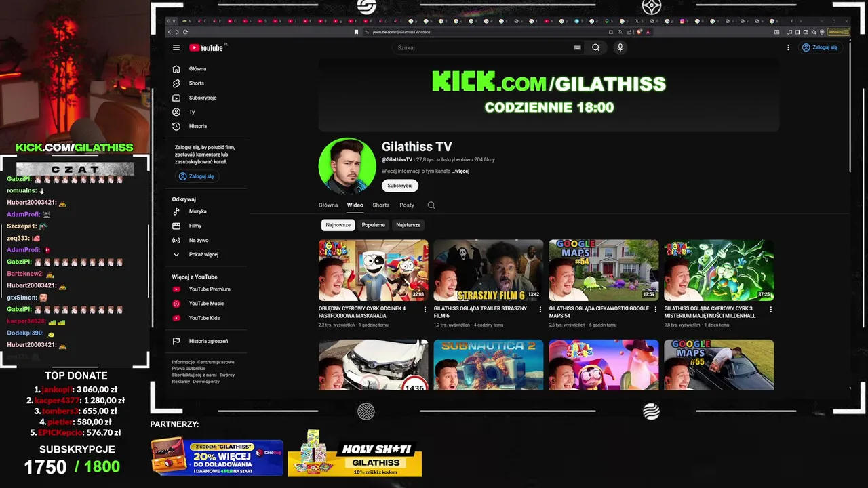Click sidebar Zaloguj się button
Image resolution: width=868 pixels, height=488 pixels.
point(197,176)
